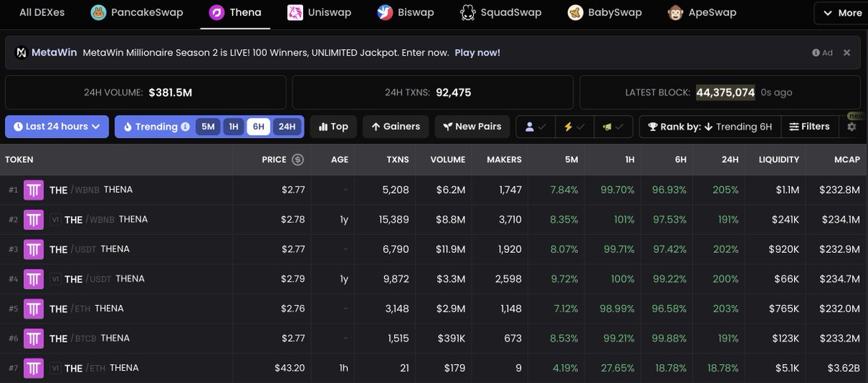Viewport: 868px width, 383px height.
Task: Click the THENA token icon in row #3
Action: [x=34, y=249]
